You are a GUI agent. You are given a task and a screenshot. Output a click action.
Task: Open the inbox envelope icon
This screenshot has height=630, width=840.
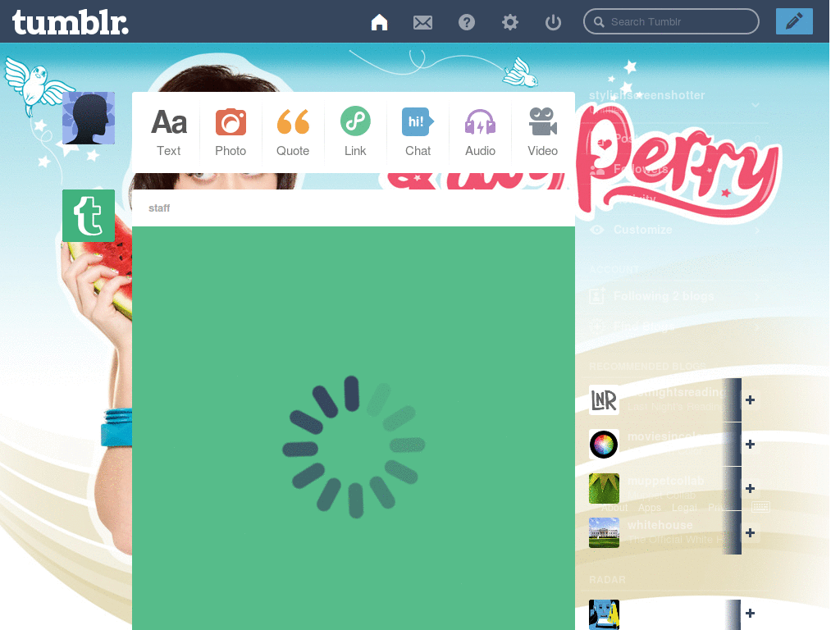tap(422, 22)
